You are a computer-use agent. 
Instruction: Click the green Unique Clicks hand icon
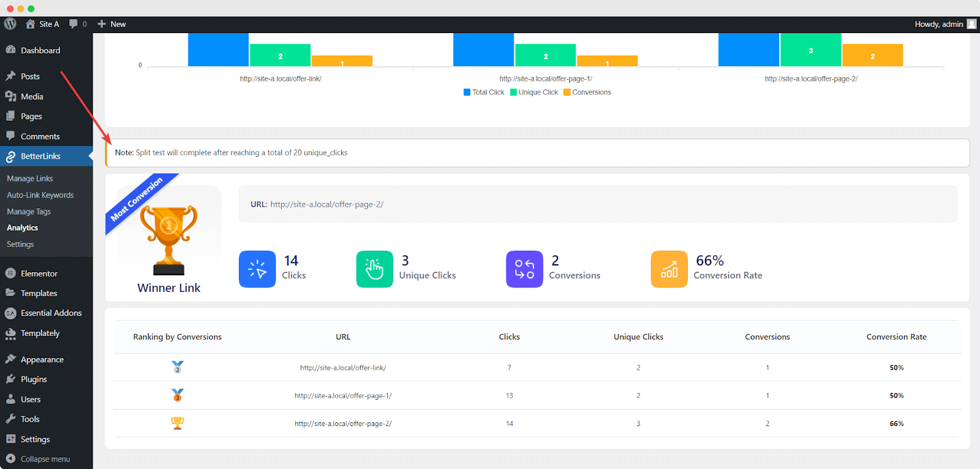(374, 269)
